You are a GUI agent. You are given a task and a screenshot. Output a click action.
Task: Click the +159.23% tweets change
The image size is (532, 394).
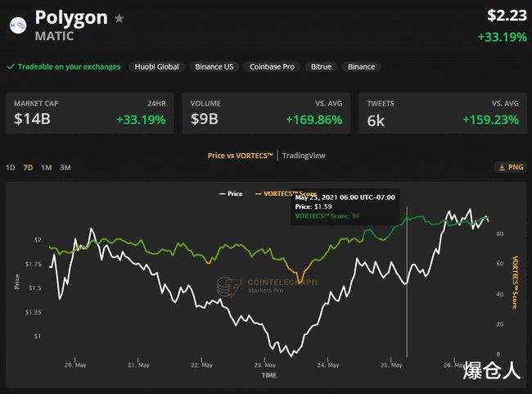490,120
